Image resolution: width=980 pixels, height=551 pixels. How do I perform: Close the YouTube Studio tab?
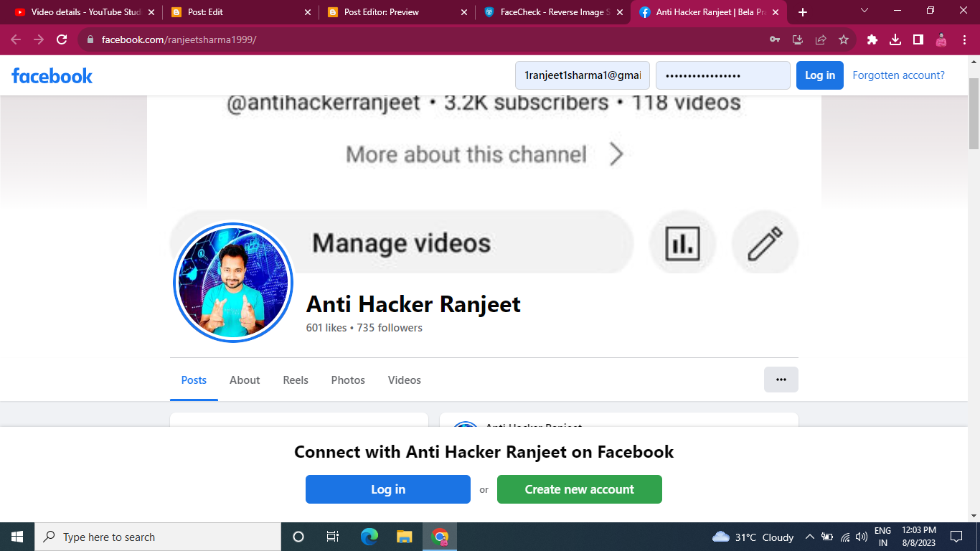[x=151, y=12]
